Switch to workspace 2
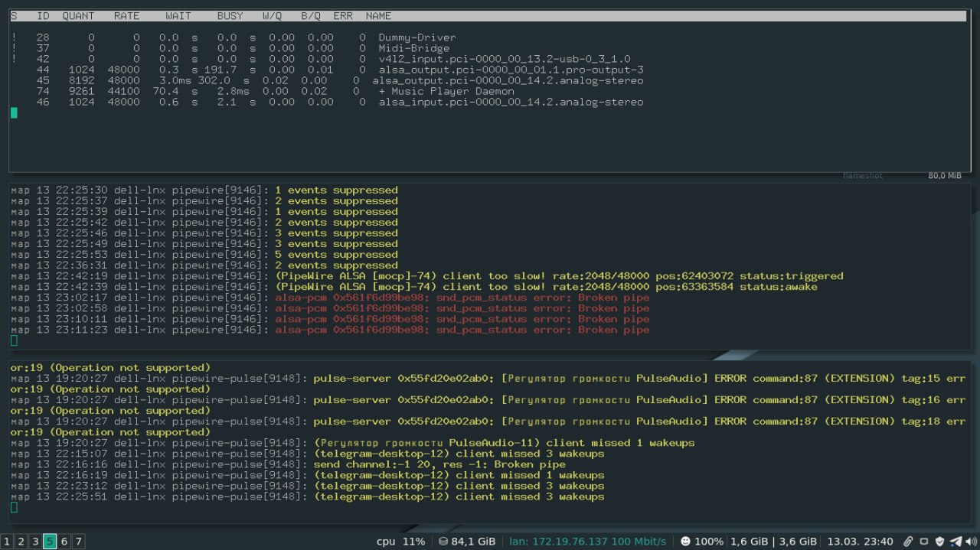This screenshot has height=550, width=980. [21, 542]
